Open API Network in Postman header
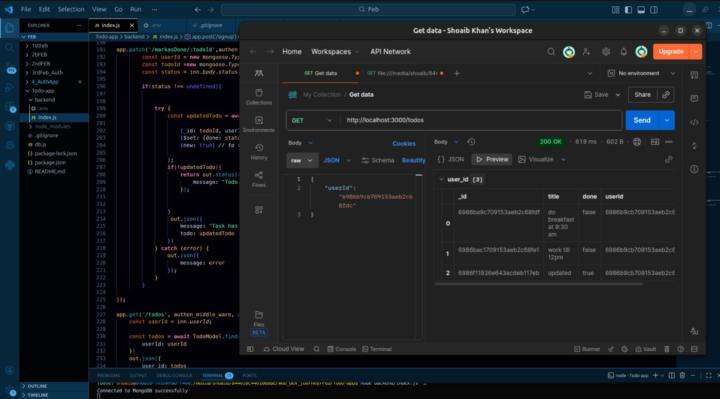This screenshot has height=399, width=720. pos(390,52)
